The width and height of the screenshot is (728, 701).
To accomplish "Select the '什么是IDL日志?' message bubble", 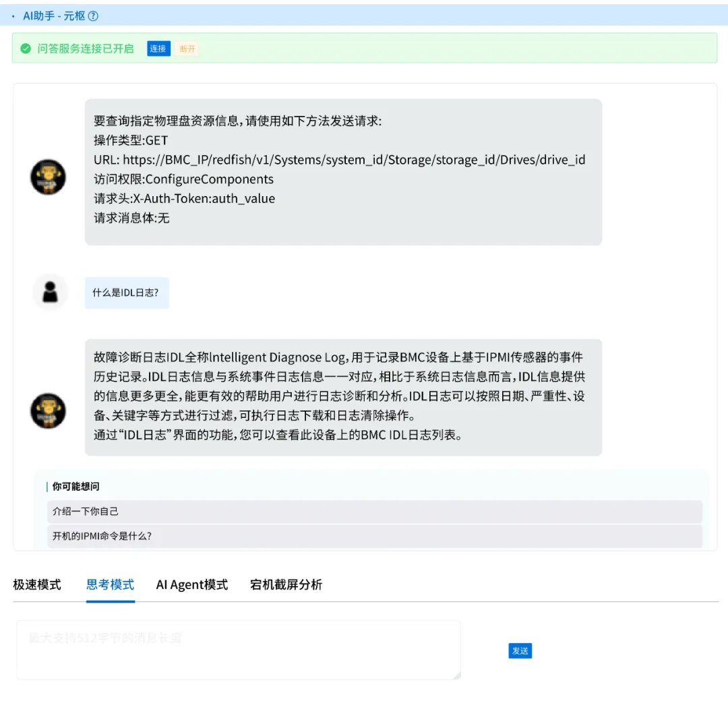I will point(127,292).
